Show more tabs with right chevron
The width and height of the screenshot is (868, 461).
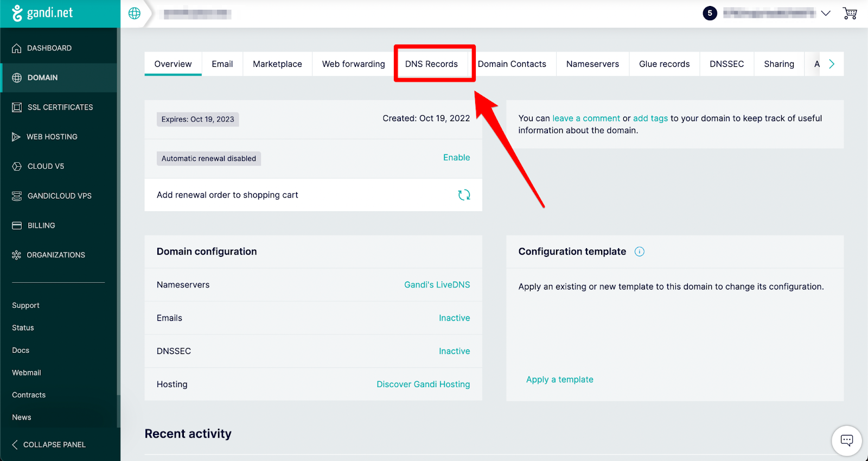(832, 64)
